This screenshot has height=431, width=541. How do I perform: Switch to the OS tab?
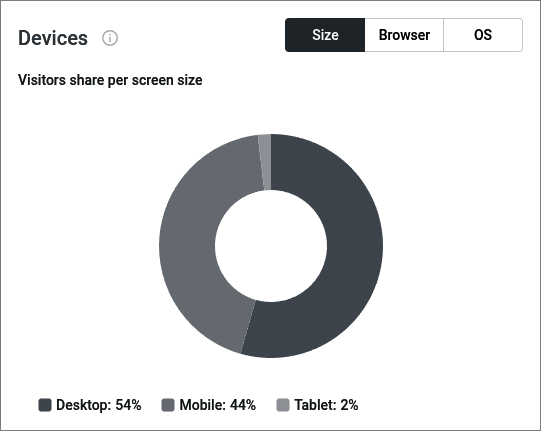(x=483, y=35)
